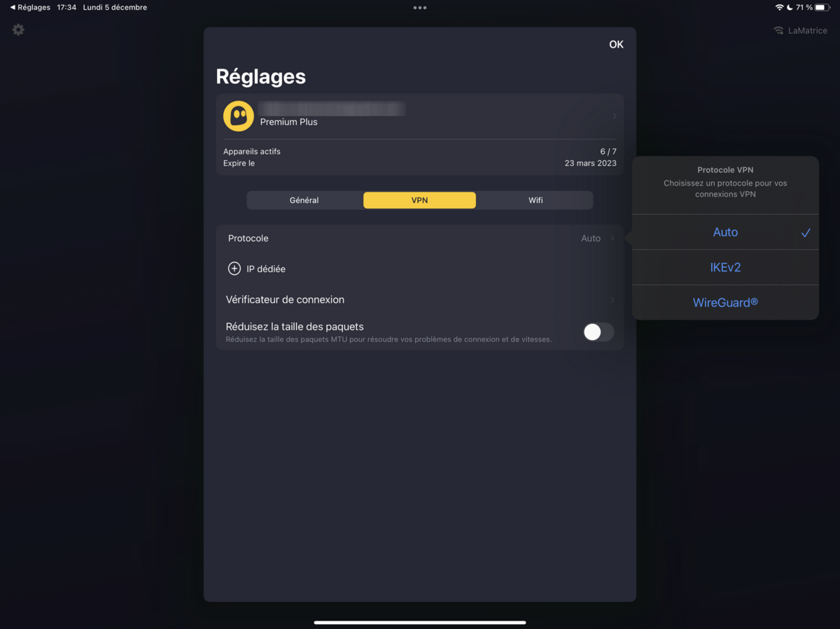Toggle Réduisez la taille des paquets switch
This screenshot has width=840, height=629.
click(x=598, y=332)
